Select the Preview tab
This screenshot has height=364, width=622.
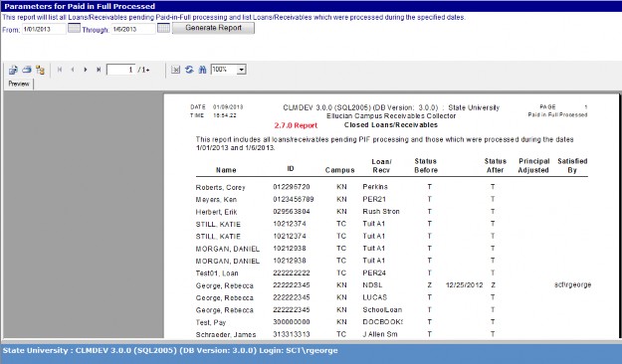[19, 85]
